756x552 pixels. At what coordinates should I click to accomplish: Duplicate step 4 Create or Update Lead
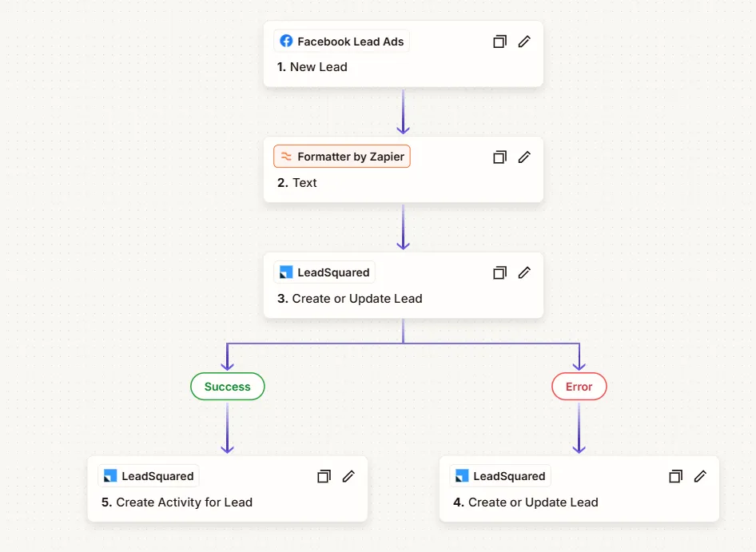point(675,477)
